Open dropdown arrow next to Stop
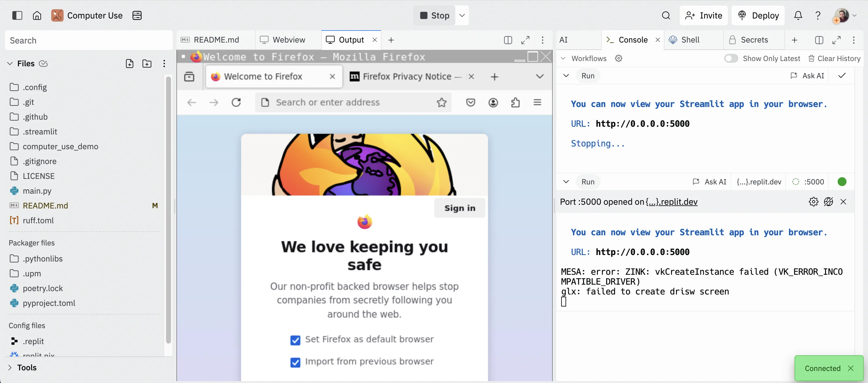This screenshot has height=383, width=868. (x=462, y=15)
